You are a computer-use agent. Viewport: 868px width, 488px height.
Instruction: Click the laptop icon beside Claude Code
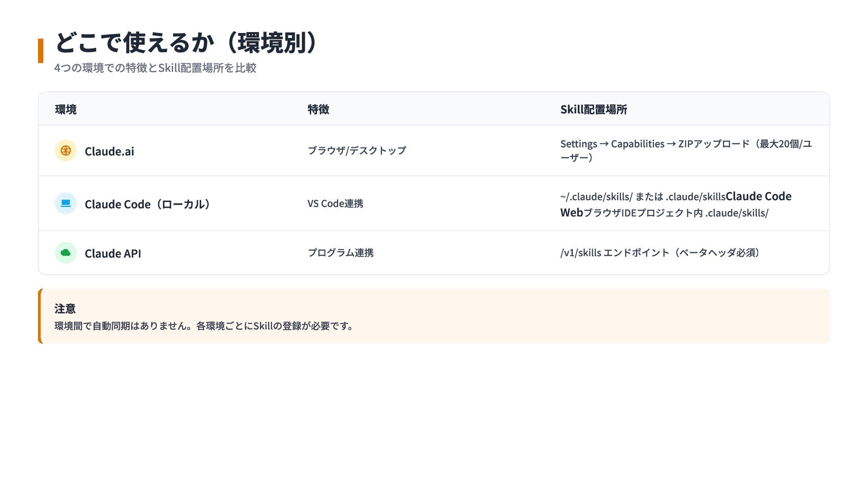(x=66, y=203)
